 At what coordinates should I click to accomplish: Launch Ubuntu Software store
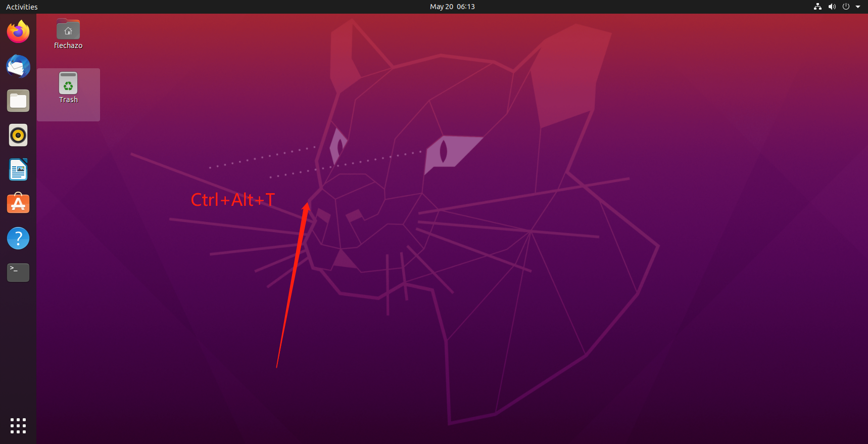coord(18,204)
